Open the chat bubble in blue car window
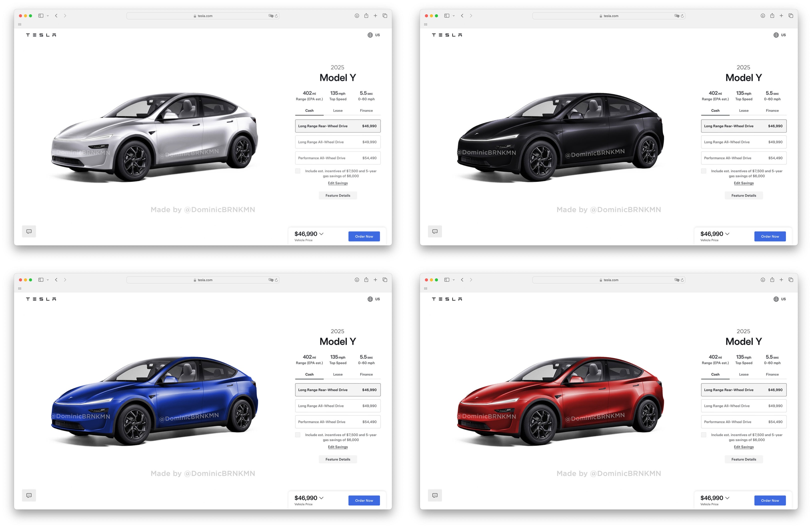This screenshot has height=528, width=812. pos(29,495)
